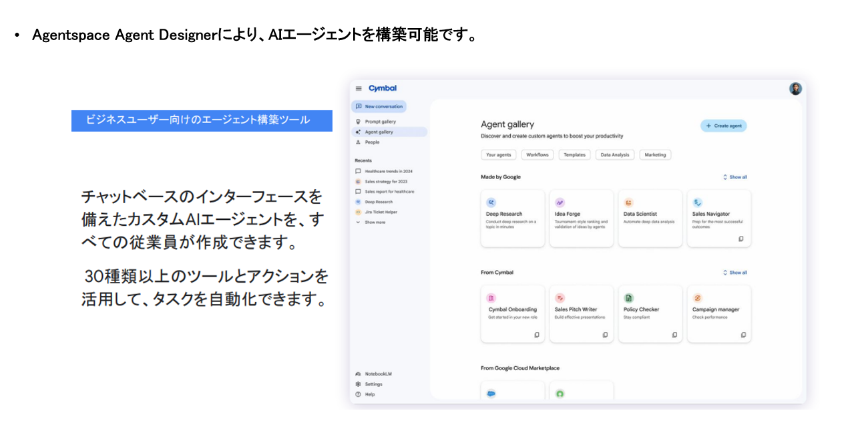Filter by Templates chip
Image resolution: width=868 pixels, height=433 pixels.
point(574,154)
